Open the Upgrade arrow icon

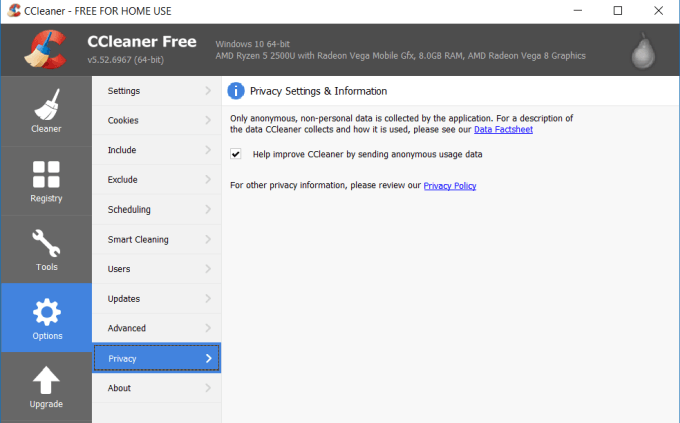tap(46, 380)
